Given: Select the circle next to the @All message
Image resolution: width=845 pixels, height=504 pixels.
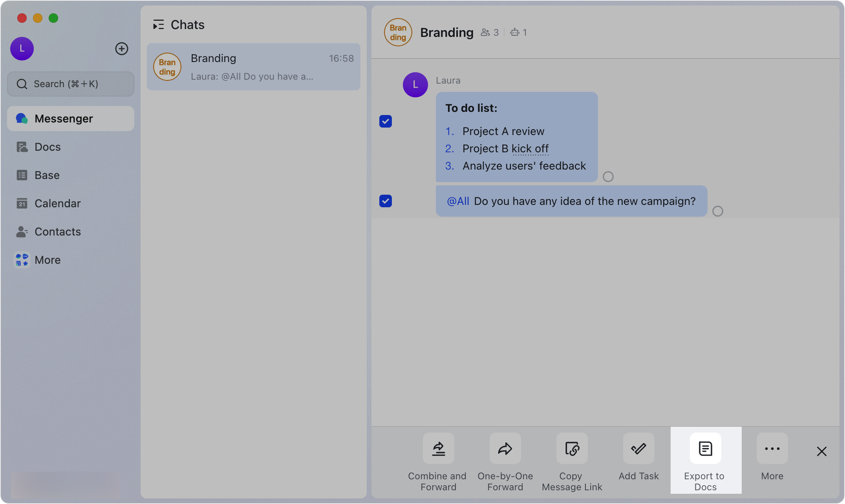Looking at the screenshot, I should pyautogui.click(x=718, y=211).
